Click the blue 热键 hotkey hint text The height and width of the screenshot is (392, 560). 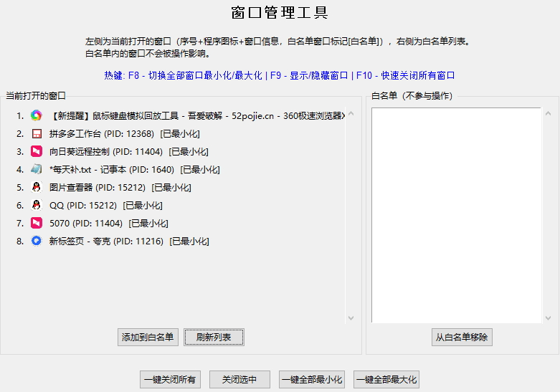coord(280,75)
